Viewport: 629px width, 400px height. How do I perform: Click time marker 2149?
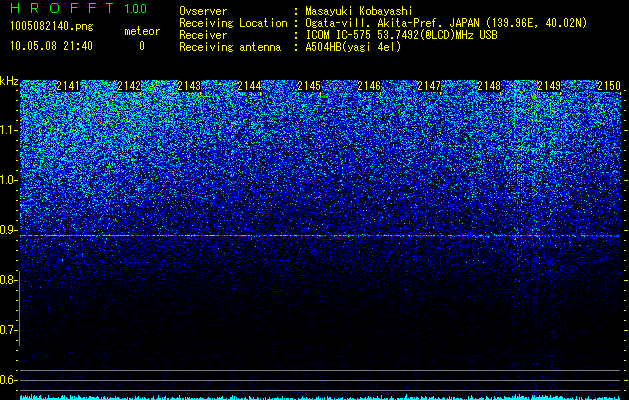coord(549,86)
